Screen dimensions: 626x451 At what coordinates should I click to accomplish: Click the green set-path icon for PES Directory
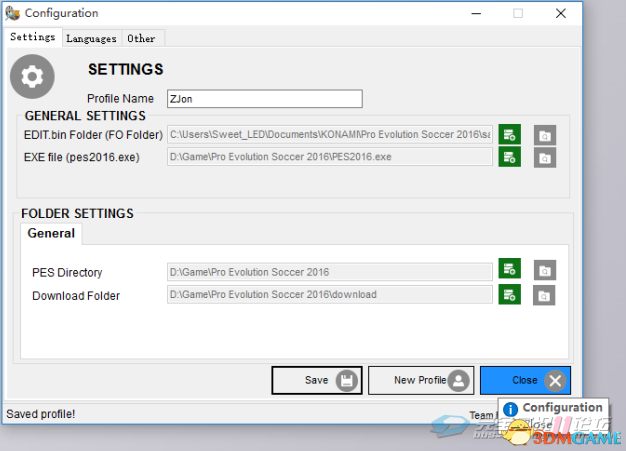509,268
